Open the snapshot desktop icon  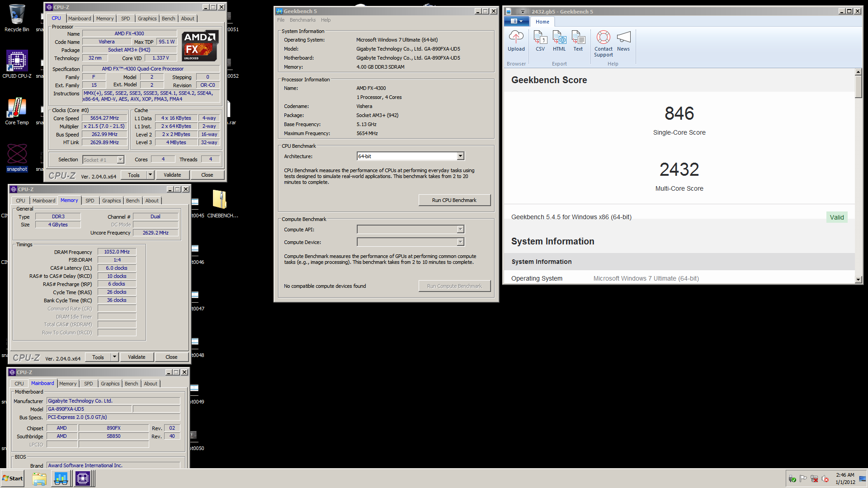(x=17, y=157)
